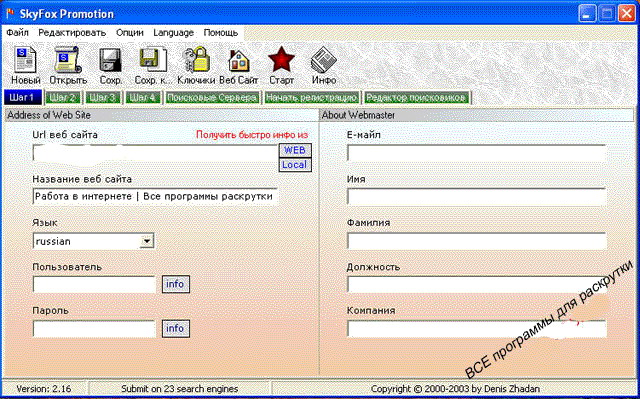This screenshot has width=640, height=399.
Task: Expand the Язык language dropdown arrow
Action: 147,242
